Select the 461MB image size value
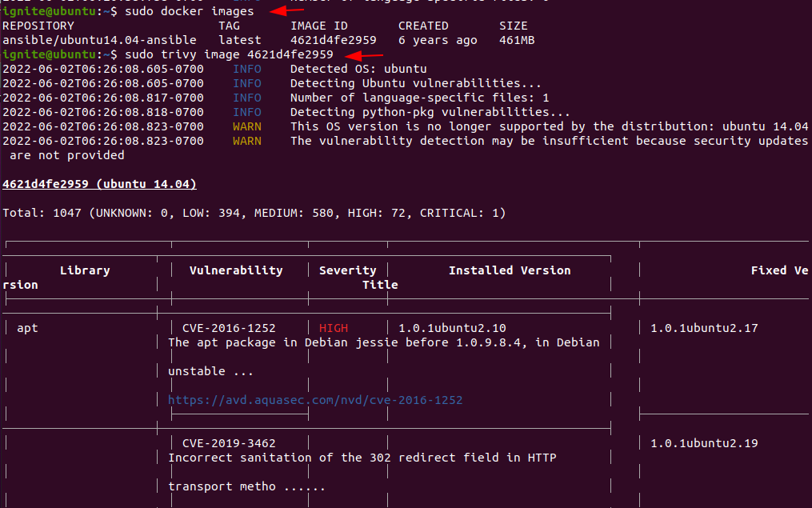812x508 pixels. coord(518,39)
